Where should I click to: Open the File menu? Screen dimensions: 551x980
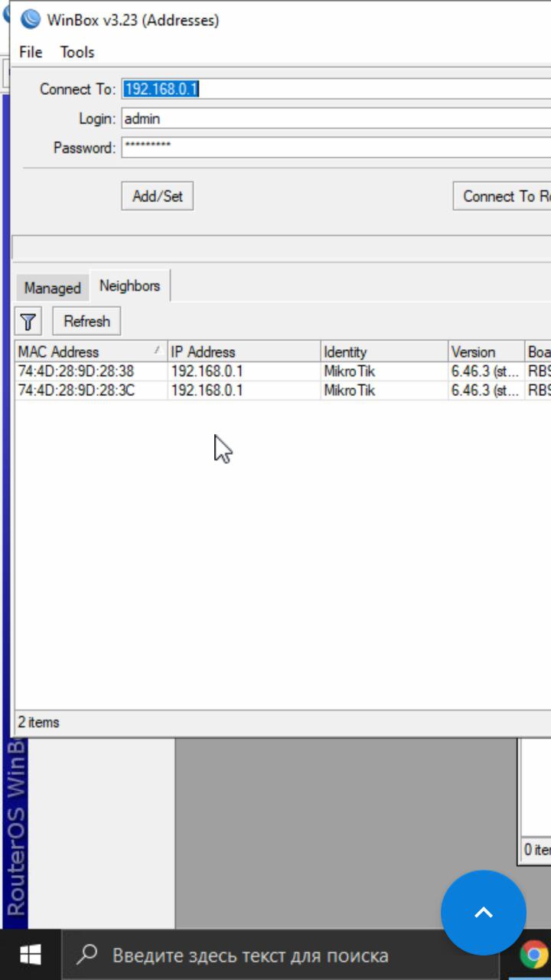click(31, 52)
